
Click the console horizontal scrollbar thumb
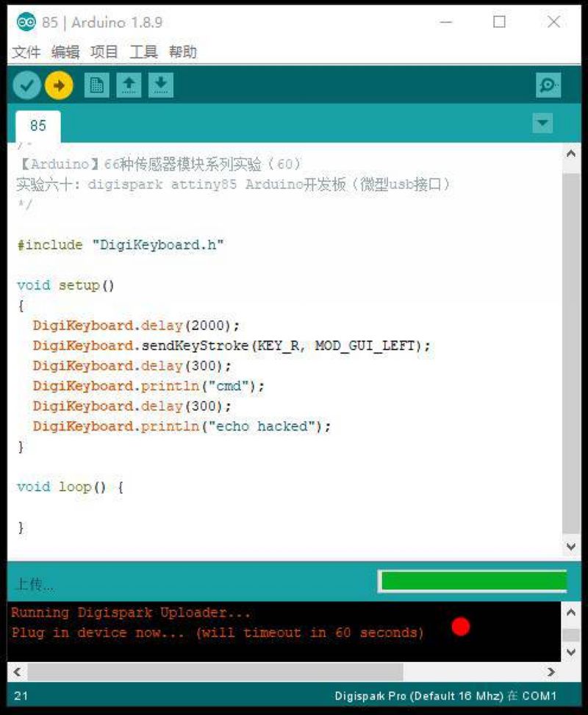(x=215, y=672)
